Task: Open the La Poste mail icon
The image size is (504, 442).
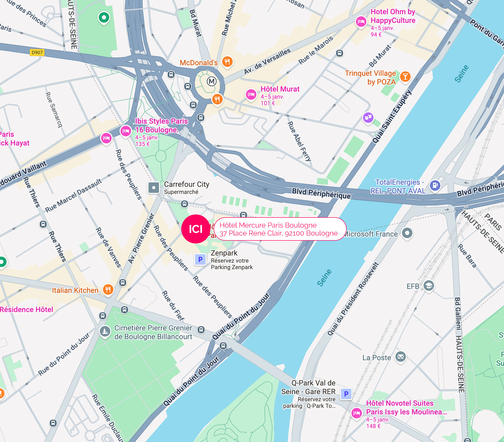Action: (x=401, y=357)
